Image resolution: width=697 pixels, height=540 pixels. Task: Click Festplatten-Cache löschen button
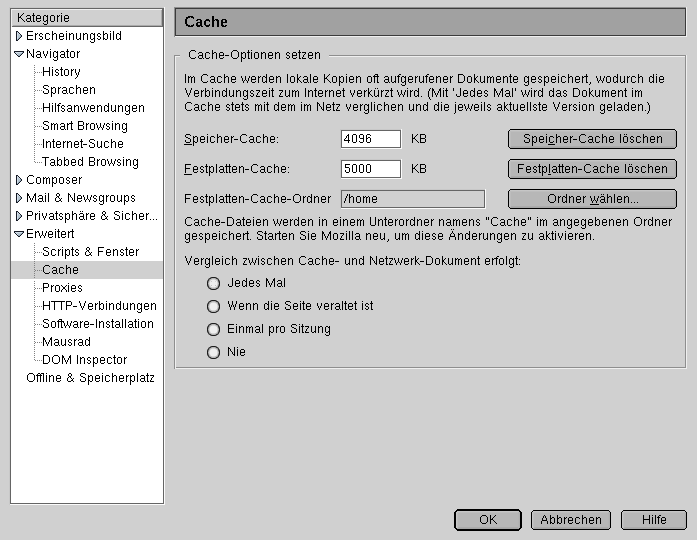(x=593, y=169)
